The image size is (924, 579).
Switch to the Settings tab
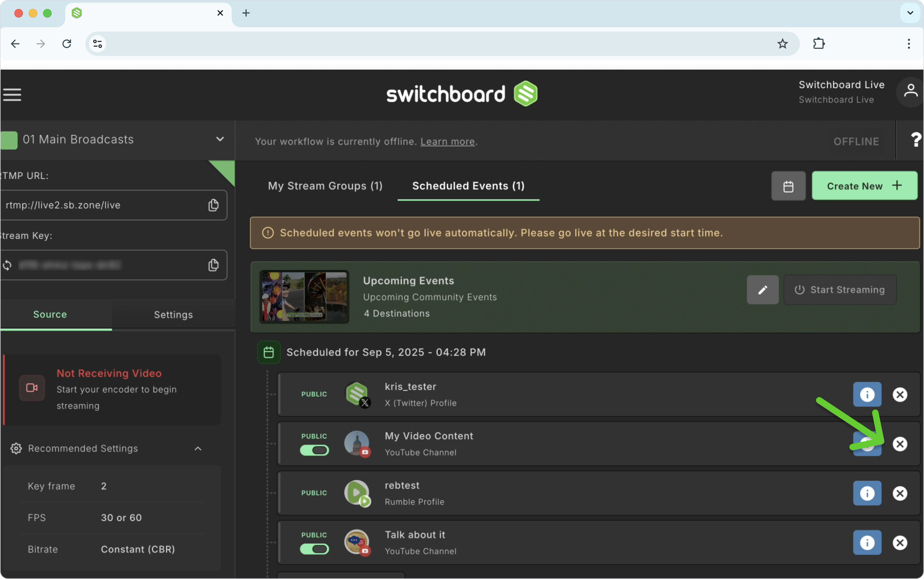pos(173,315)
